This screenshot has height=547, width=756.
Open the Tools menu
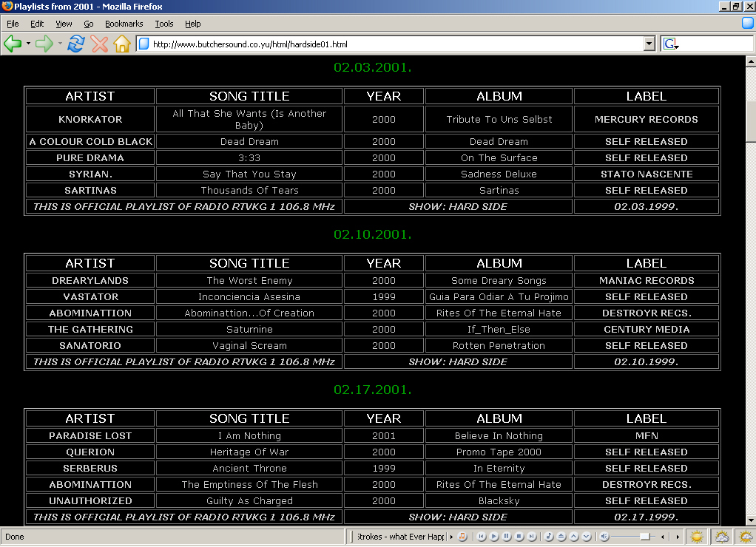[164, 24]
